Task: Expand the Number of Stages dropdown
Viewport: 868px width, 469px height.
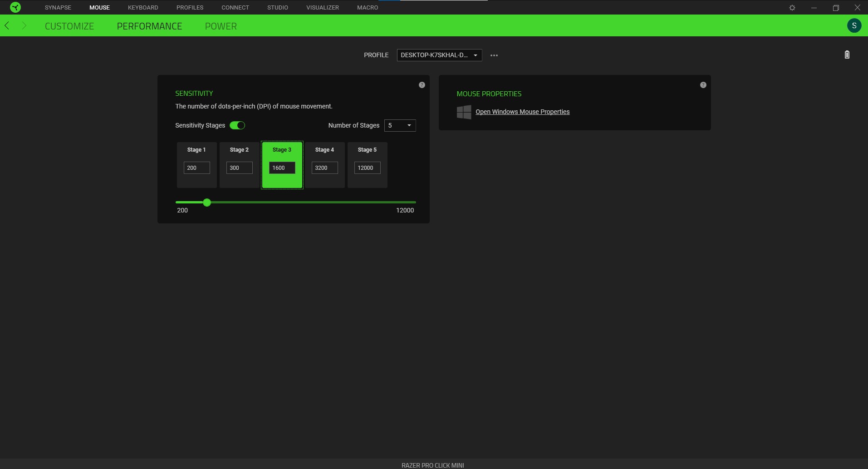Action: [400, 125]
